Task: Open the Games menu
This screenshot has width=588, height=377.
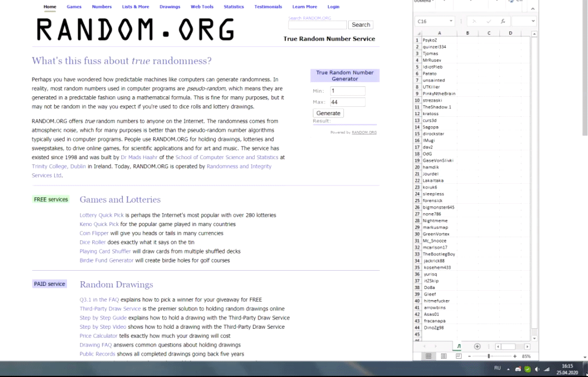Action: click(x=74, y=6)
